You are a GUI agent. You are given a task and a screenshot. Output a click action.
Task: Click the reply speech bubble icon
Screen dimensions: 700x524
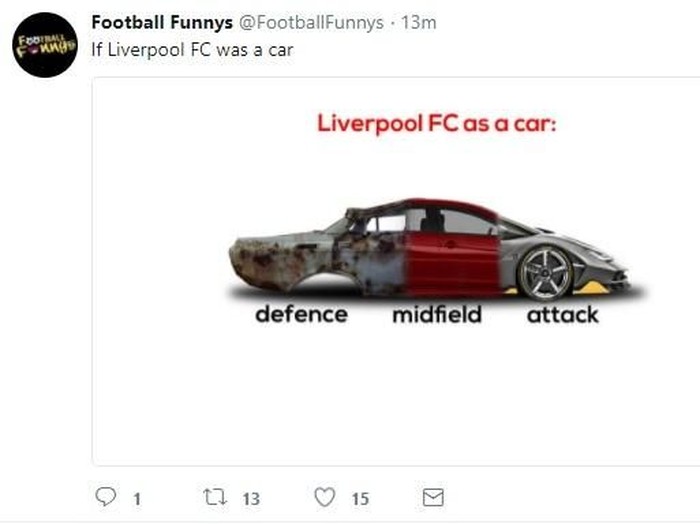pyautogui.click(x=106, y=497)
